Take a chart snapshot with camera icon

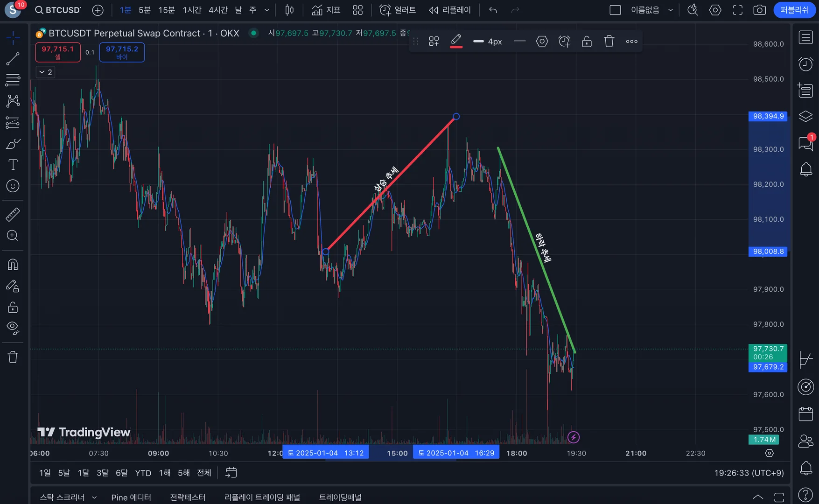point(760,10)
